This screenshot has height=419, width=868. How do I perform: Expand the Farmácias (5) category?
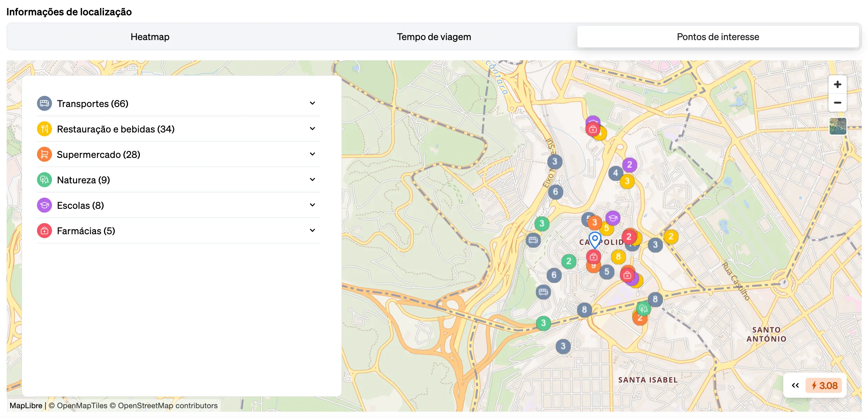178,231
